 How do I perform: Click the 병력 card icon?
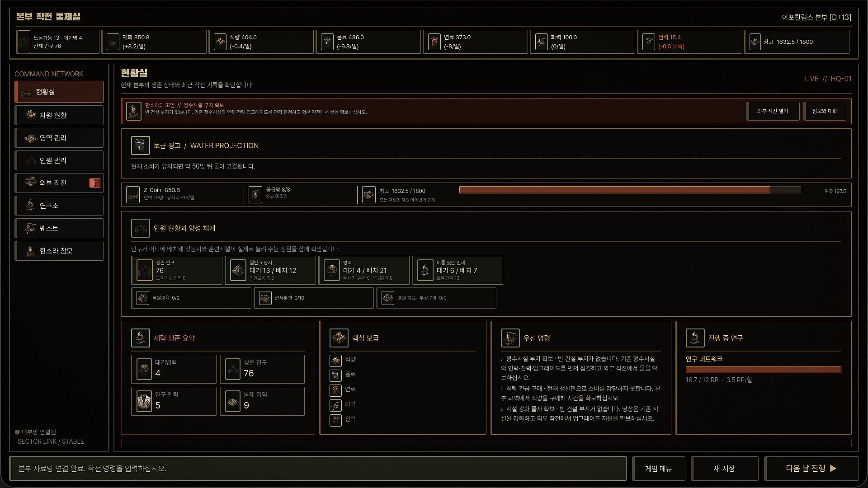click(331, 270)
